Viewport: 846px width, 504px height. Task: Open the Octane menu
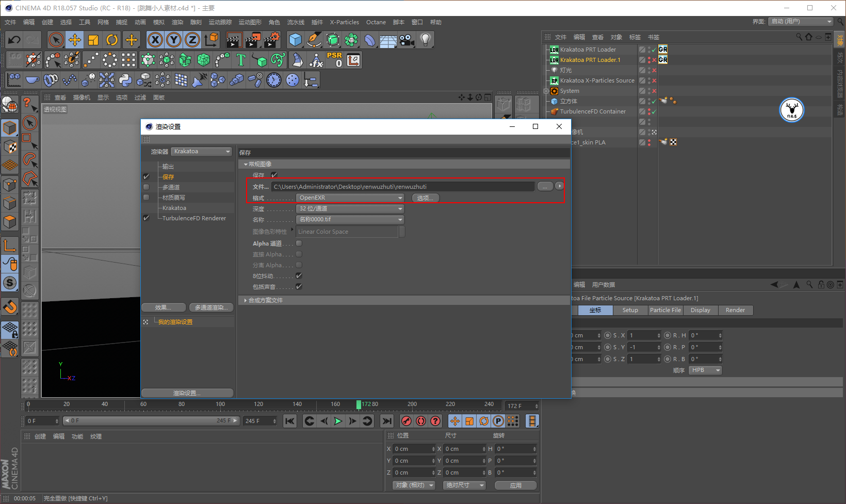click(376, 22)
